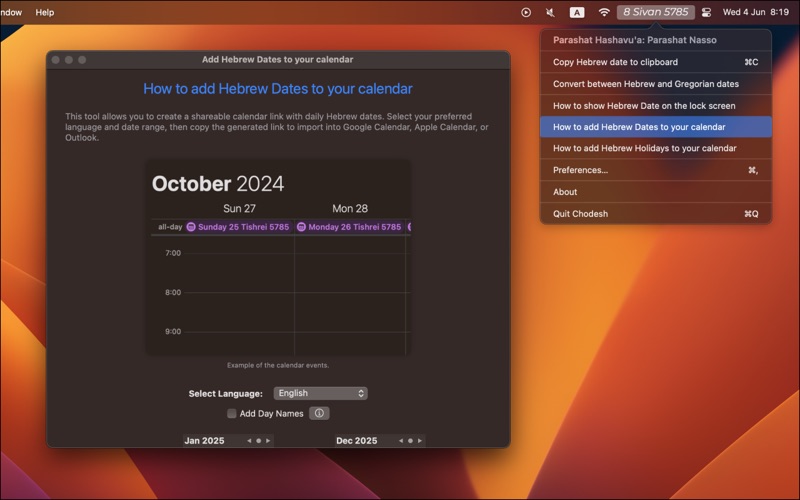Click center dot of Dec 2025 stepper
The height and width of the screenshot is (500, 800).
[410, 441]
